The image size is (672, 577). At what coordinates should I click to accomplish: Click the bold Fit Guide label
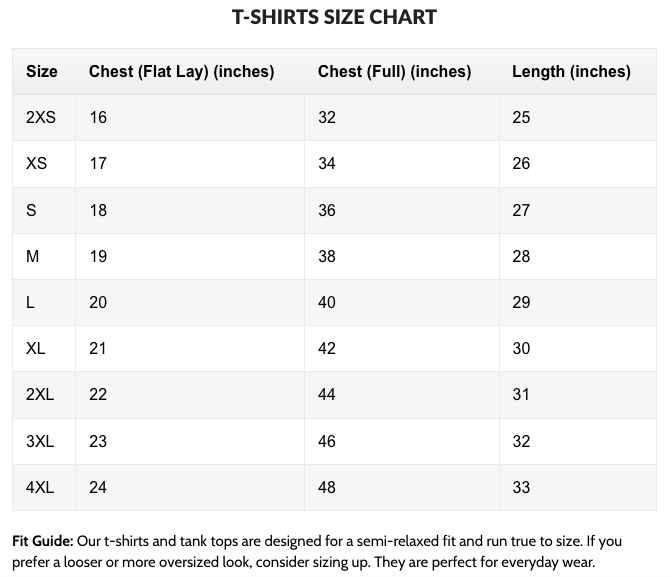(42, 541)
